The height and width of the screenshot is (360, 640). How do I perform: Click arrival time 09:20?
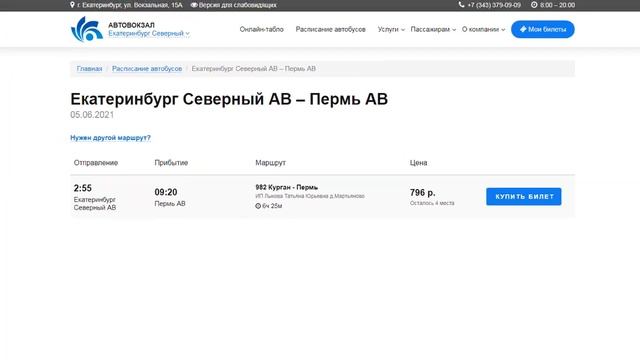tap(166, 192)
